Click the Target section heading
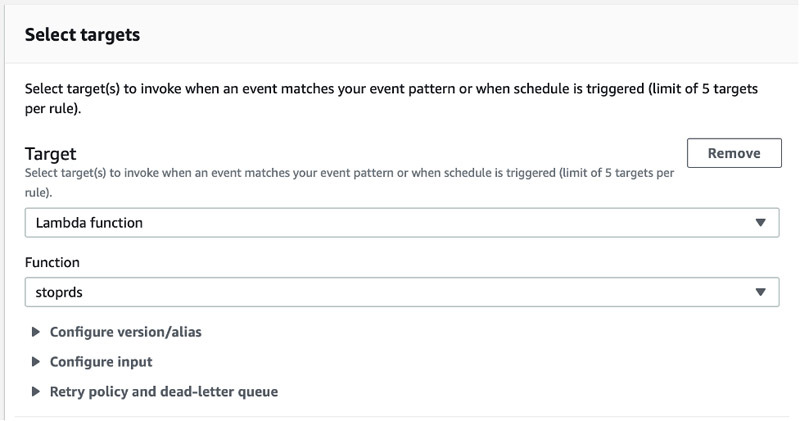Image resolution: width=800 pixels, height=421 pixels. click(x=50, y=153)
